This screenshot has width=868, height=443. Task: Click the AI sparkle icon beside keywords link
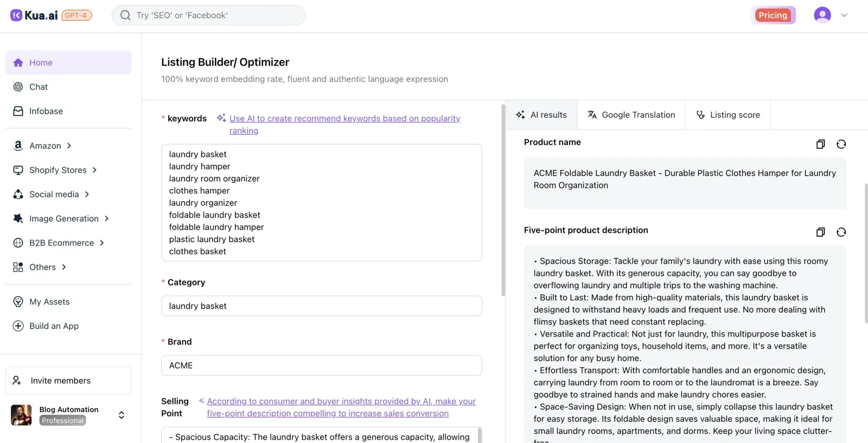point(221,118)
